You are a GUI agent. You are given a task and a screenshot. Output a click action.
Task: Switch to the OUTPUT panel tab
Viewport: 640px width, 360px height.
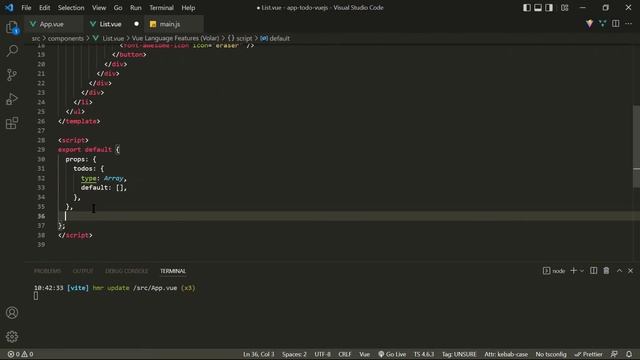(x=83, y=271)
